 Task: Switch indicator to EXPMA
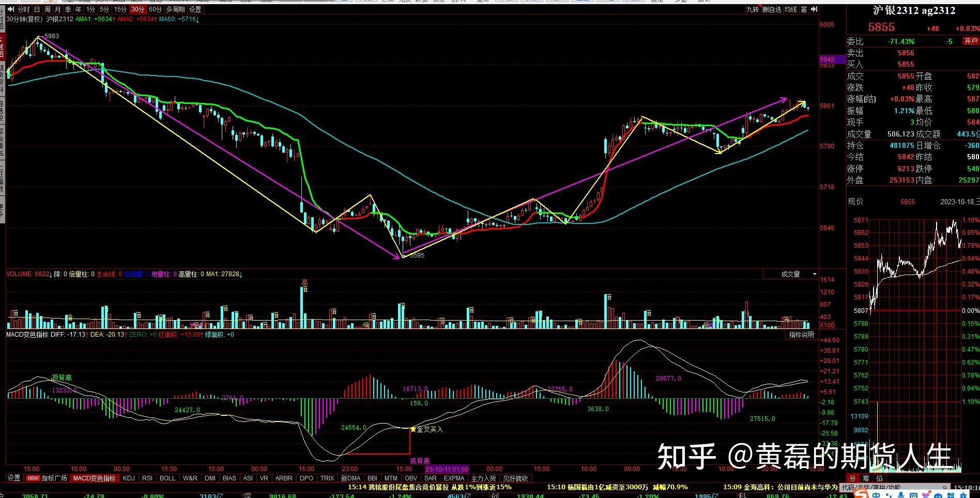[x=454, y=478]
